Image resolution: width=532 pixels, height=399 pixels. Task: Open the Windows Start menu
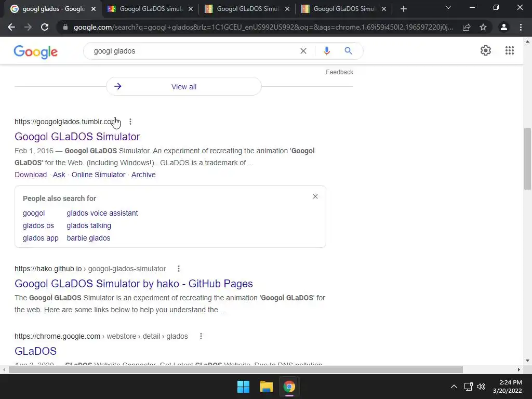click(x=243, y=387)
